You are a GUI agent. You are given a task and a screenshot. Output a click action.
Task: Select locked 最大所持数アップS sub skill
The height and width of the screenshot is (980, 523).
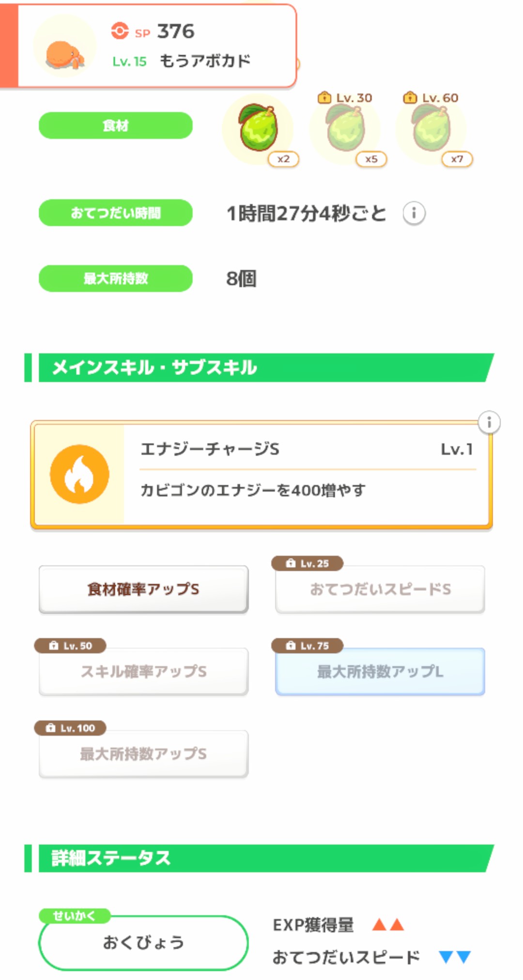point(143,754)
